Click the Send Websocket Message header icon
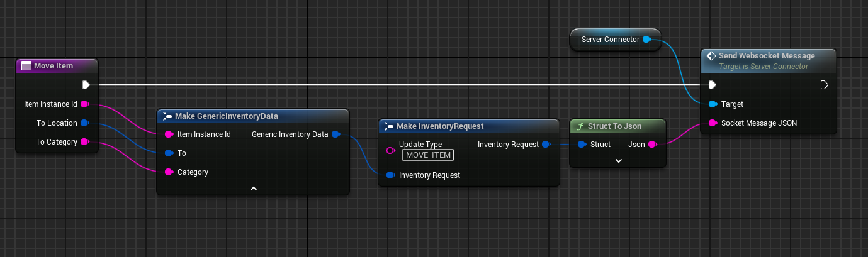This screenshot has height=257, width=868. point(711,56)
